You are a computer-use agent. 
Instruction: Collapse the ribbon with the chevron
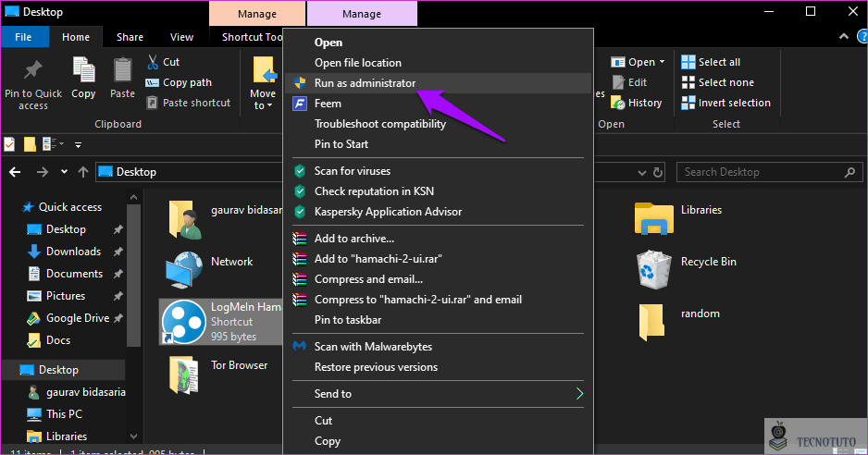pos(844,37)
